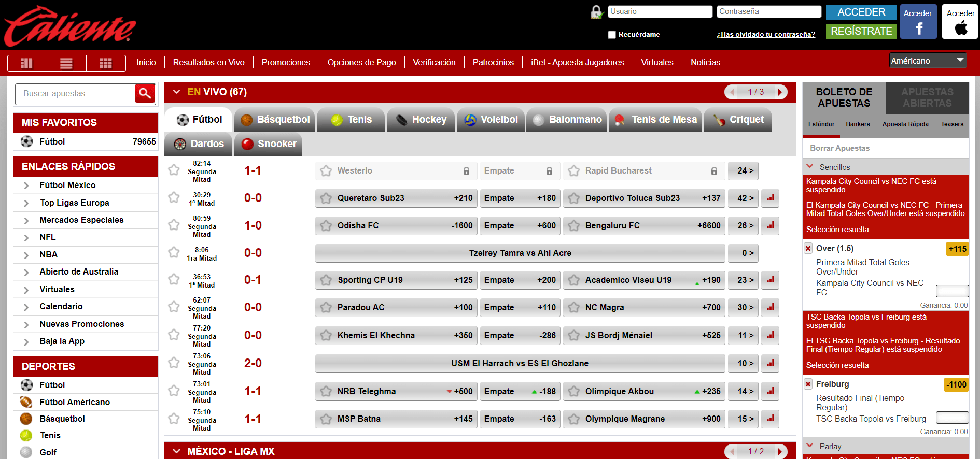Select the Snooker sport tab

[x=269, y=144]
